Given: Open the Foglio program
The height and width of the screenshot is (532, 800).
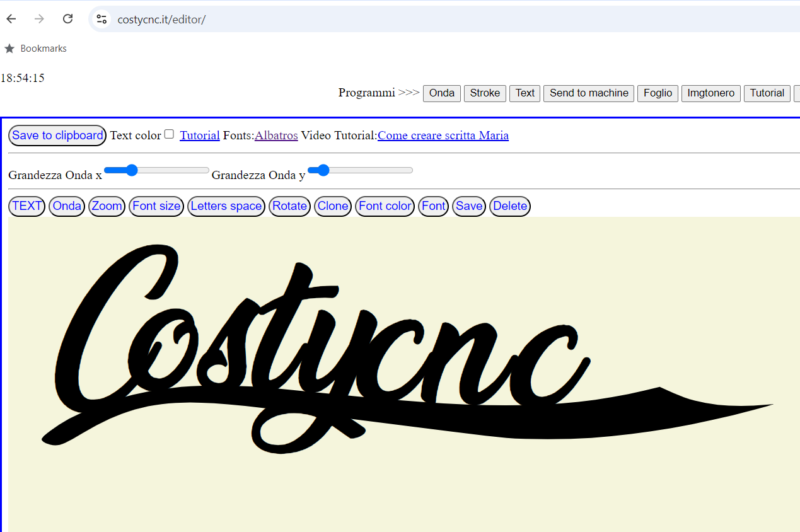Looking at the screenshot, I should coord(658,93).
